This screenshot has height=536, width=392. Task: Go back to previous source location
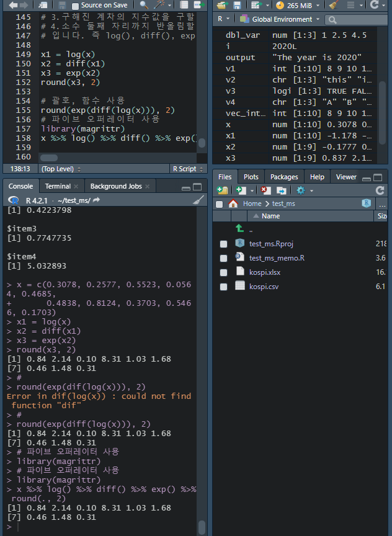click(x=13, y=5)
